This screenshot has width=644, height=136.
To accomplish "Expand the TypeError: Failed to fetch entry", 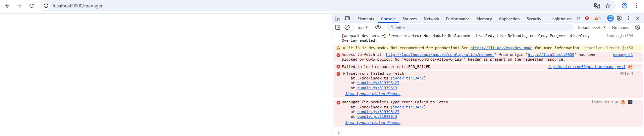I will point(344,73).
